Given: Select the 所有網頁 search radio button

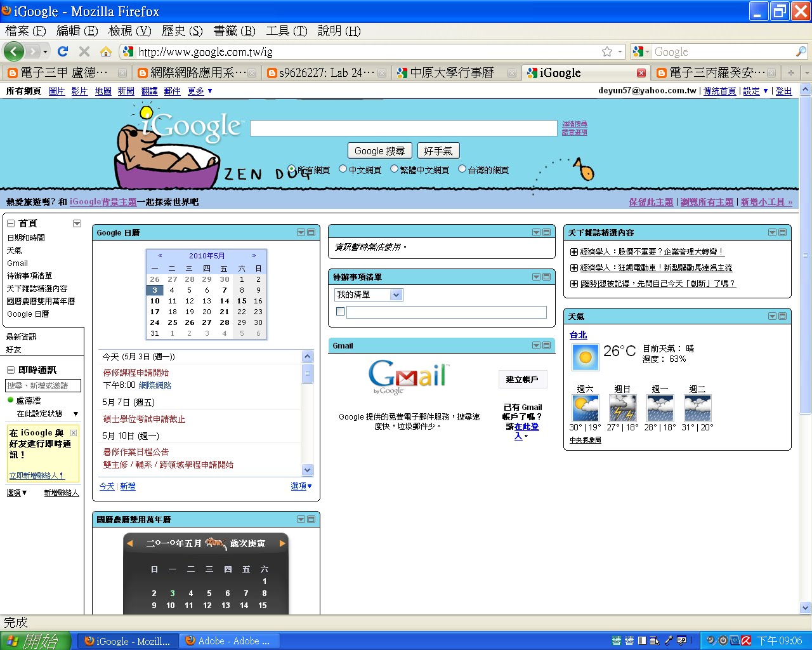Looking at the screenshot, I should pyautogui.click(x=292, y=169).
